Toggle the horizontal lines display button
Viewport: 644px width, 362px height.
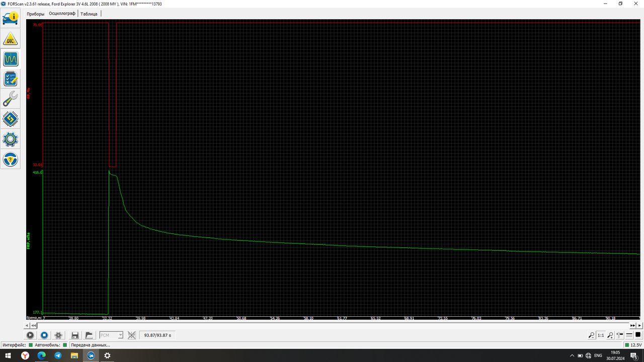(x=629, y=335)
